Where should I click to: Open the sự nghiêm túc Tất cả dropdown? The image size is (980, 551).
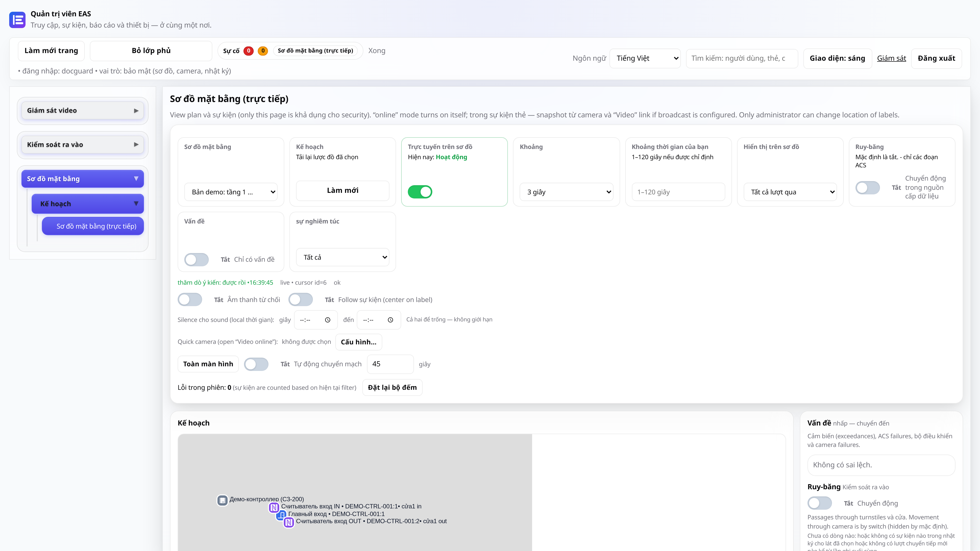point(343,257)
